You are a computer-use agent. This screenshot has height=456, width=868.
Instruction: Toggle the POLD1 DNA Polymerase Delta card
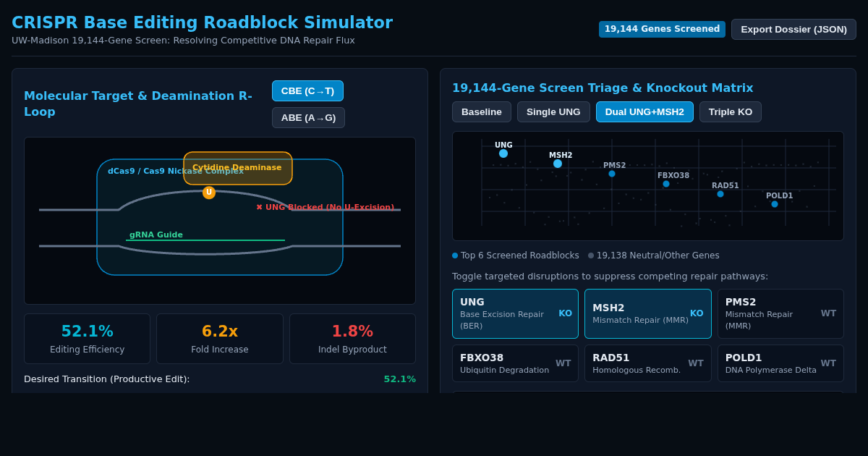[x=780, y=363]
